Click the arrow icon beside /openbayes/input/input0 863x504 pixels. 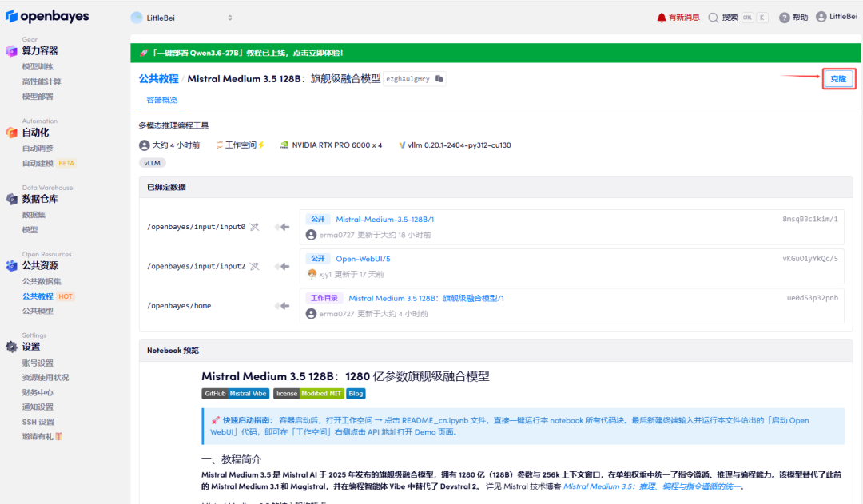pyautogui.click(x=282, y=227)
